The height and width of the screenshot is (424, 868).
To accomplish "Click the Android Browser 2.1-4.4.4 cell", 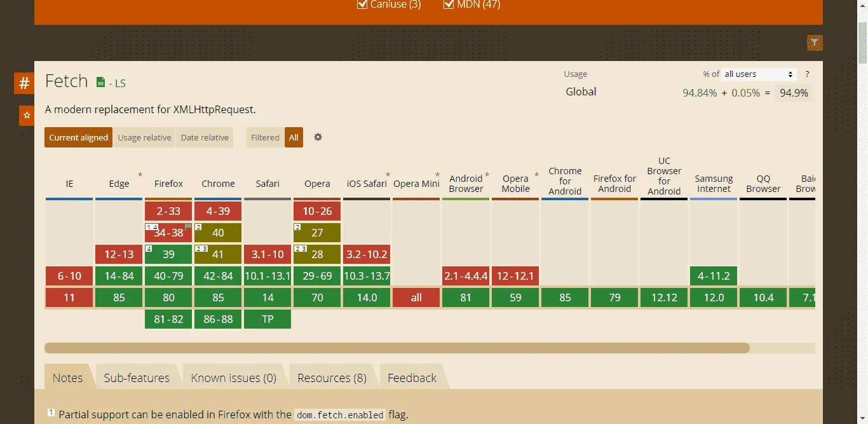I will click(466, 277).
